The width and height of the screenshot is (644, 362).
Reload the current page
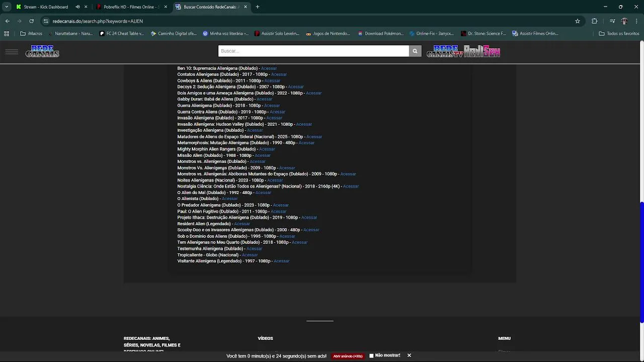coord(31,21)
